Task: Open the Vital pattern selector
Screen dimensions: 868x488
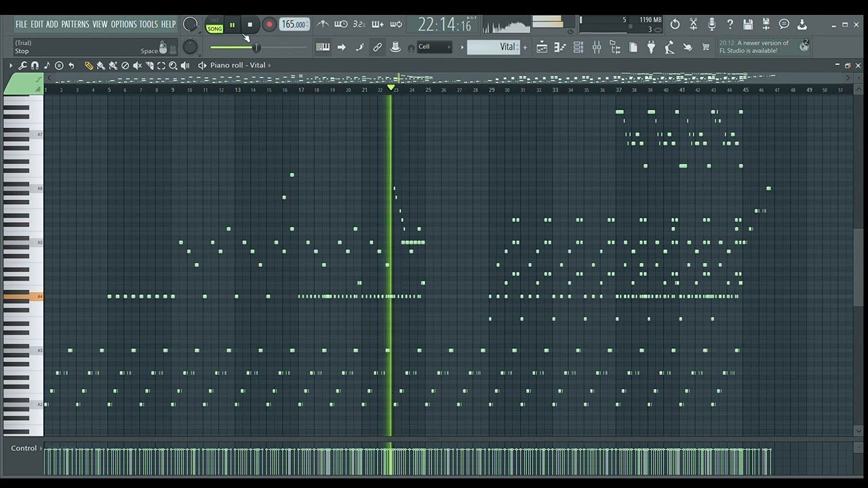Action: (492, 47)
